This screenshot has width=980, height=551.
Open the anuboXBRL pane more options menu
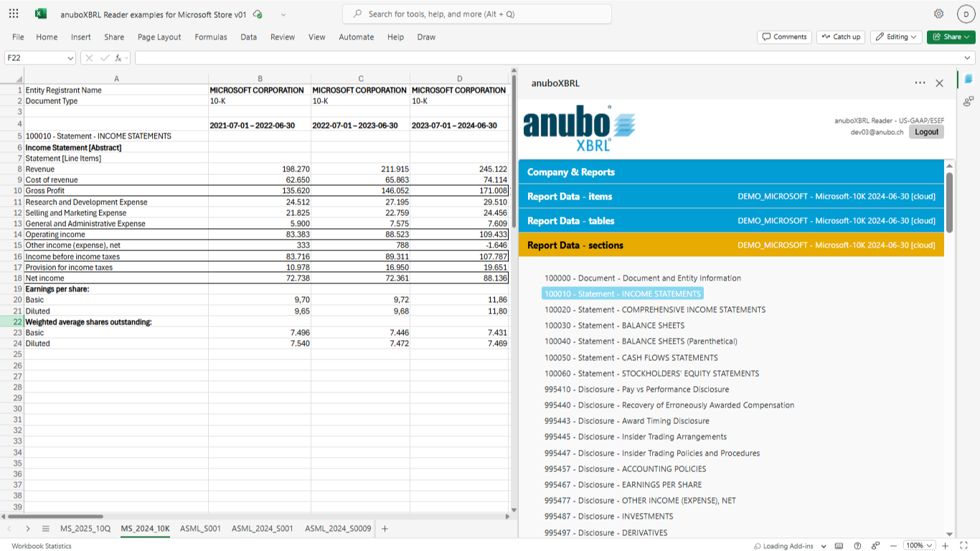tap(920, 83)
